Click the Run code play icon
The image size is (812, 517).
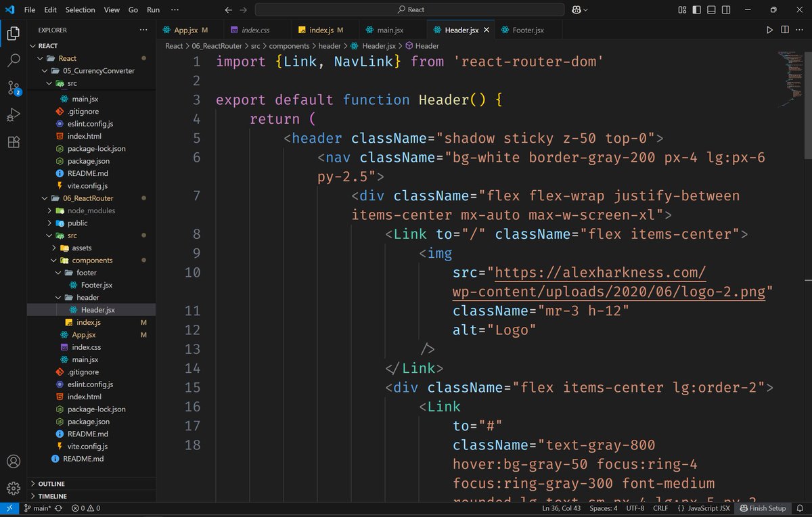click(x=769, y=30)
